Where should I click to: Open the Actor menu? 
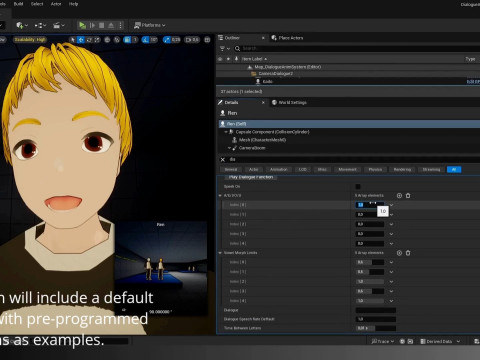point(56,4)
